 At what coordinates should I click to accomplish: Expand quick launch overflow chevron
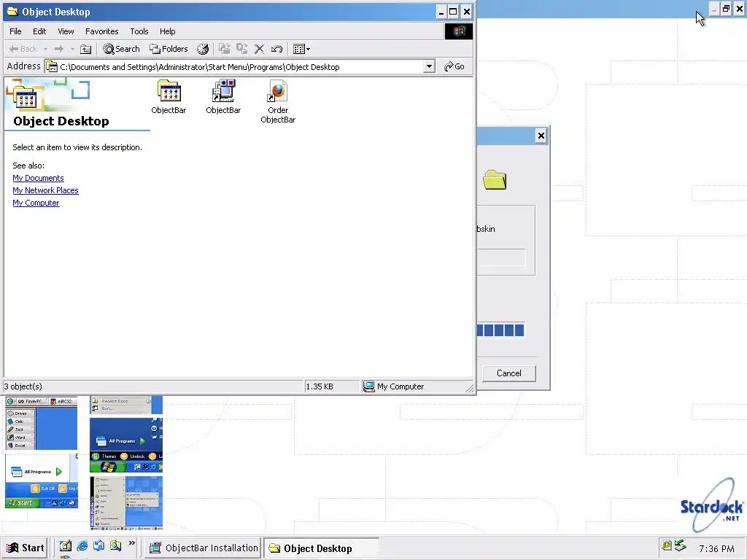pyautogui.click(x=132, y=543)
